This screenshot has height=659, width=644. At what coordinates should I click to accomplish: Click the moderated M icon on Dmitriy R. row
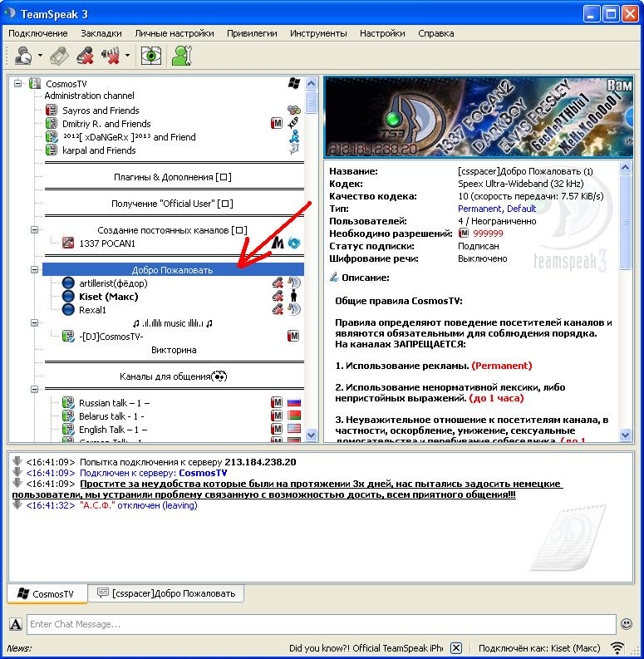pyautogui.click(x=277, y=124)
